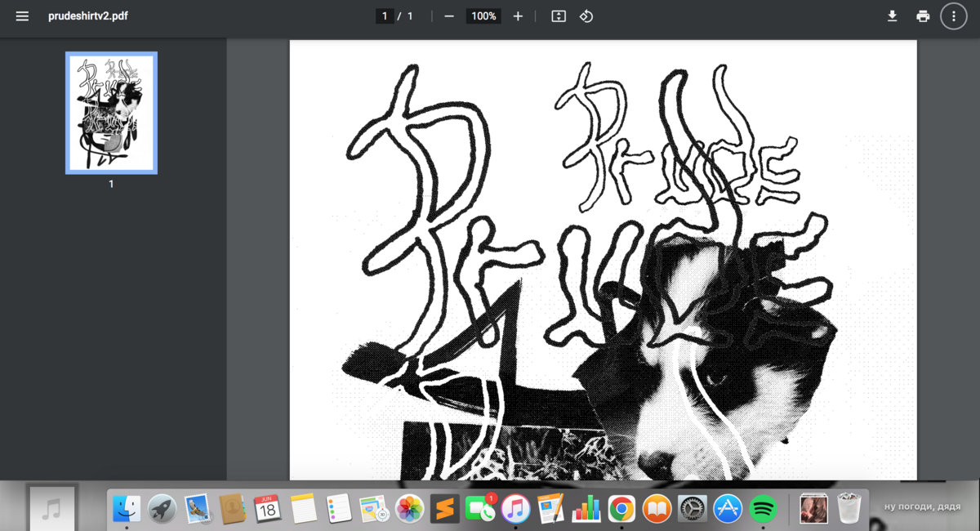This screenshot has height=531, width=980.
Task: Download the prudeshirtv2.pdf file
Action: [893, 16]
